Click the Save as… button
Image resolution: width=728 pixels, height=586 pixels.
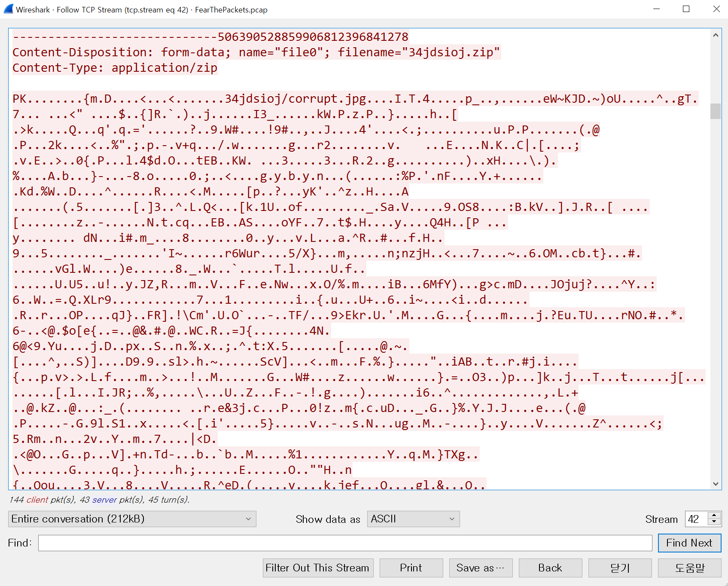click(x=481, y=568)
